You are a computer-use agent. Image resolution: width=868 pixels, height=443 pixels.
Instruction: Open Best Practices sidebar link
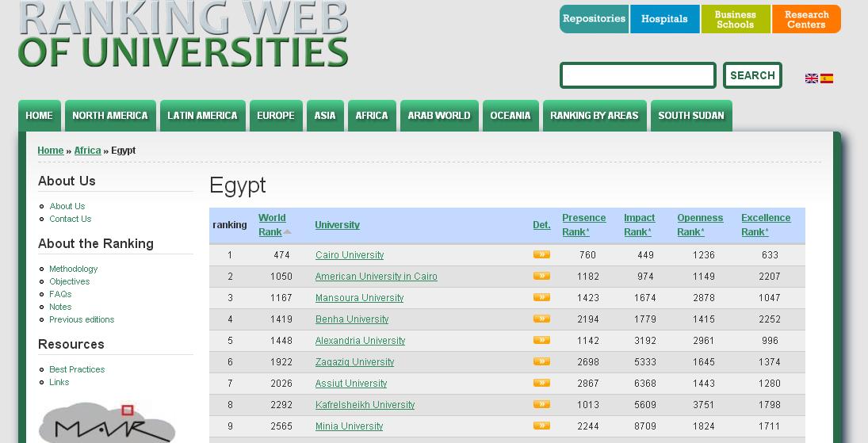coord(77,369)
